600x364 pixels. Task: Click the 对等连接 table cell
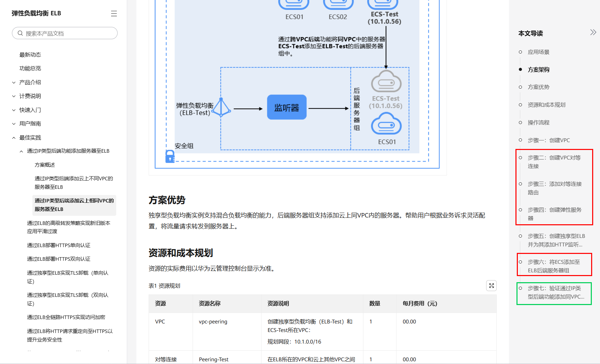click(166, 359)
